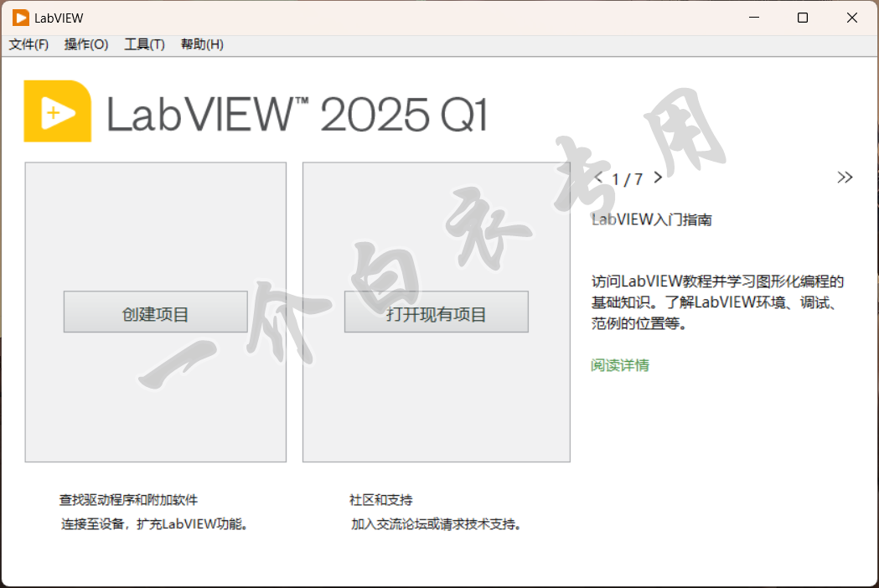Open the 阅读详情 link

coord(619,365)
